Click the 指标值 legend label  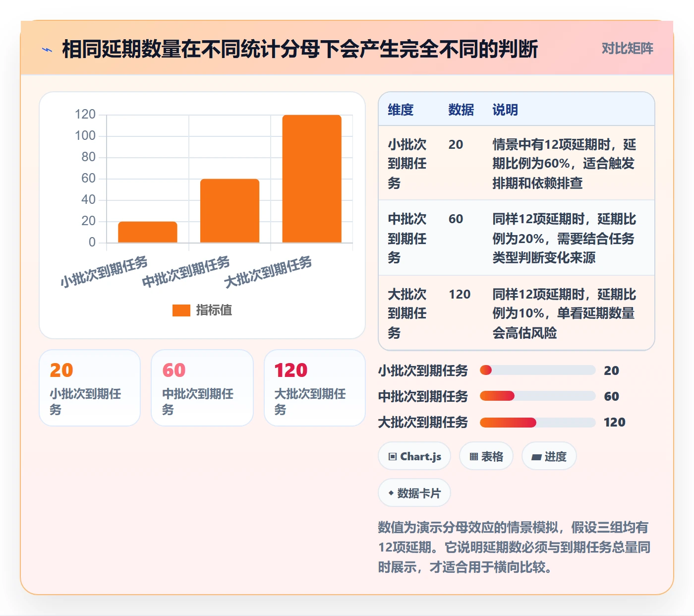click(x=214, y=310)
